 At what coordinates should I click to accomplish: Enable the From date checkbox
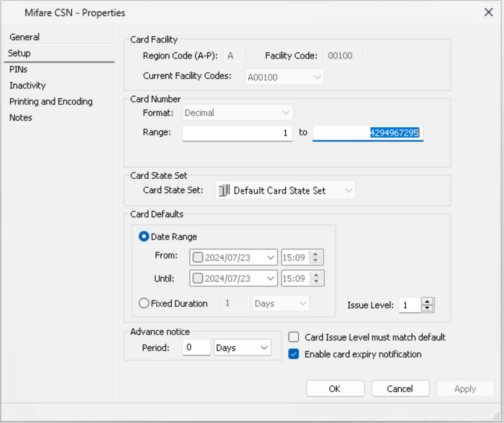[197, 257]
